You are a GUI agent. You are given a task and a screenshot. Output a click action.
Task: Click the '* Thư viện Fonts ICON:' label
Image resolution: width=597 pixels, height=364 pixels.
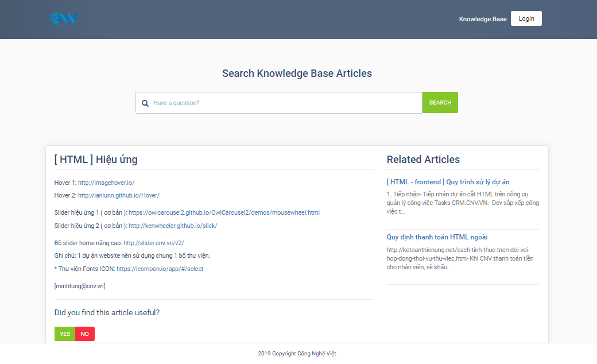[85, 269]
